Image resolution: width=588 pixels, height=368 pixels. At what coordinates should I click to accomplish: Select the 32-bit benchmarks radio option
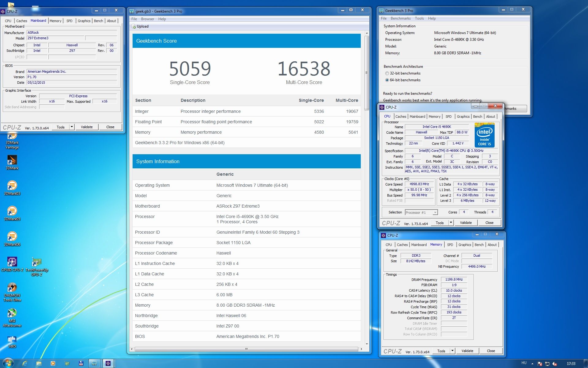coord(387,73)
